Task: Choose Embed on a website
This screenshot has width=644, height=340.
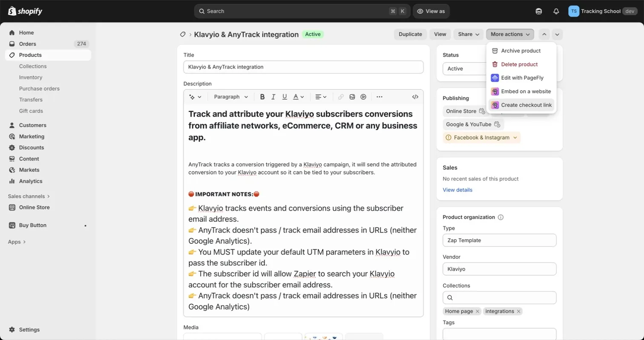Action: click(521, 91)
